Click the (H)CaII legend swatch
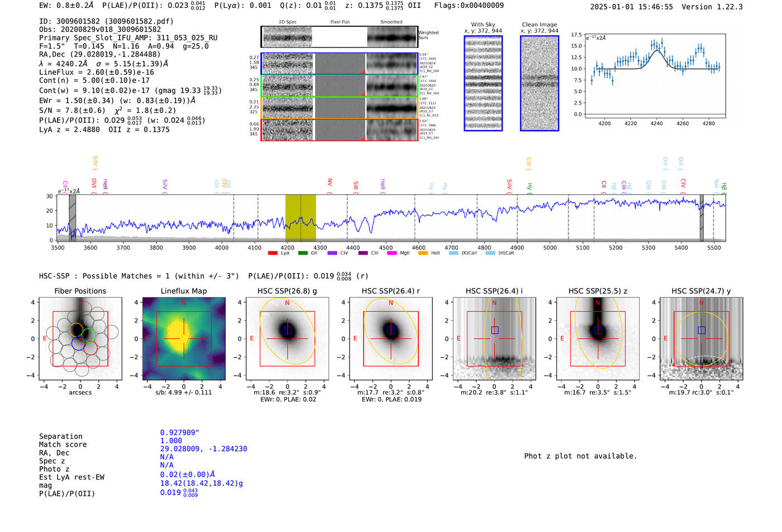This screenshot has width=782, height=532. [490, 253]
